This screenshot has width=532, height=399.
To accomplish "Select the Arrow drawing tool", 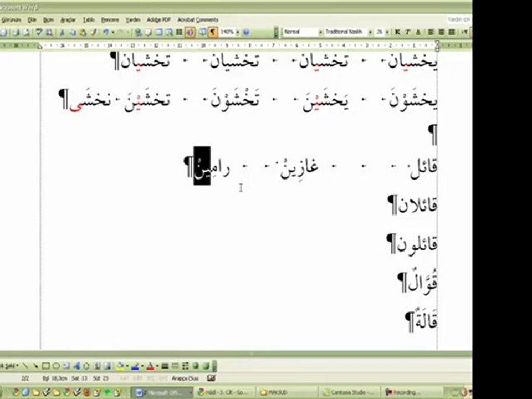I will [35, 366].
